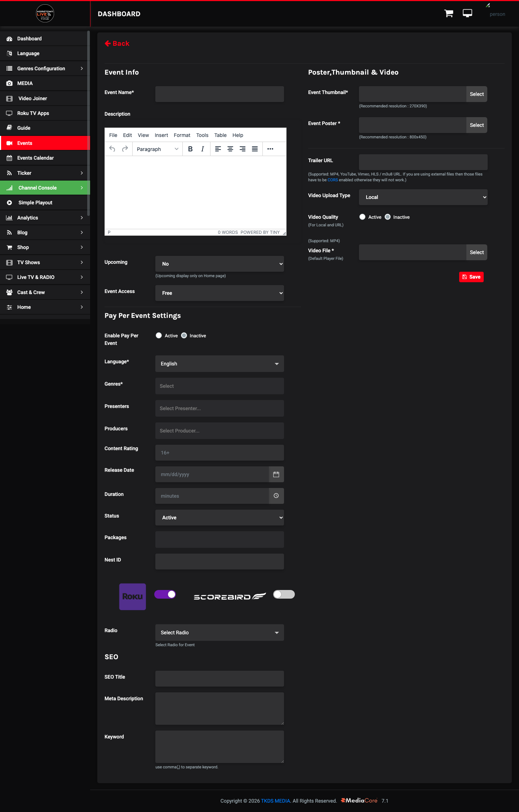The height and width of the screenshot is (812, 519).
Task: Toggle bold formatting in editor
Action: pyautogui.click(x=190, y=149)
